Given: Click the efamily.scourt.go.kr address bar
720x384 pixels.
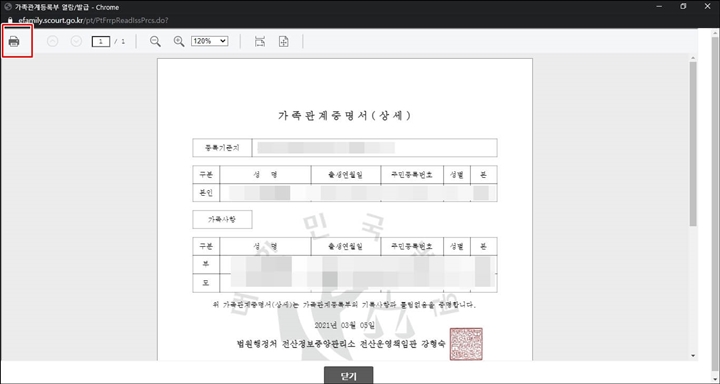Looking at the screenshot, I should (94, 20).
